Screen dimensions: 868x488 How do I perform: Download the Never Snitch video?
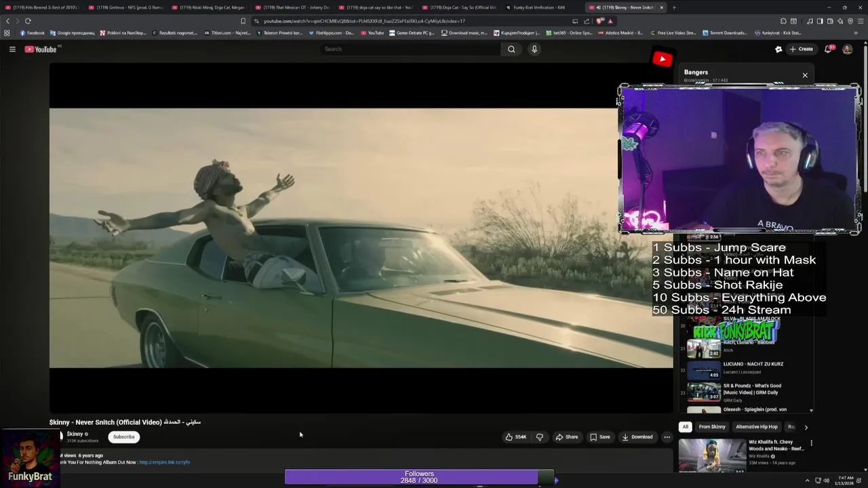[x=637, y=437]
